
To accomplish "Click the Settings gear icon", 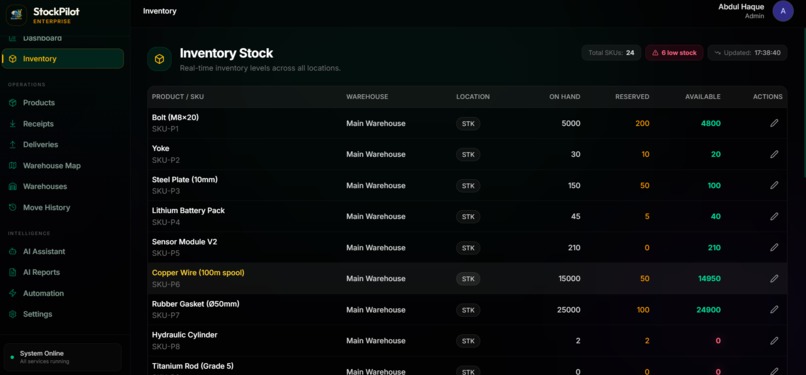I will (13, 314).
